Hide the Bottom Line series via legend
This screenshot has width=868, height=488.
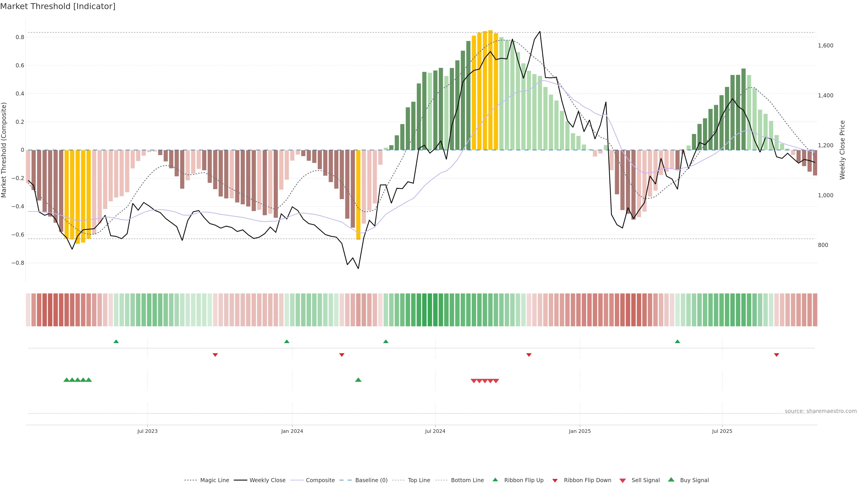click(x=467, y=480)
